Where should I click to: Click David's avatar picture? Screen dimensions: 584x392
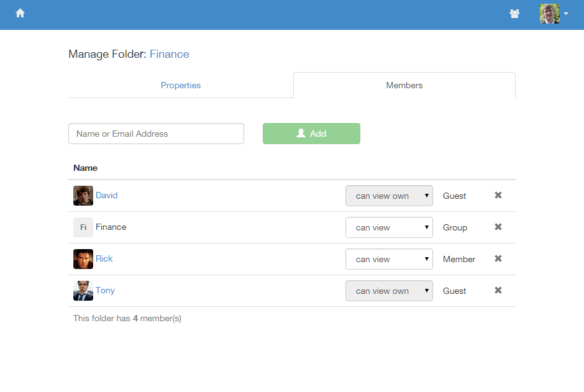(x=83, y=196)
